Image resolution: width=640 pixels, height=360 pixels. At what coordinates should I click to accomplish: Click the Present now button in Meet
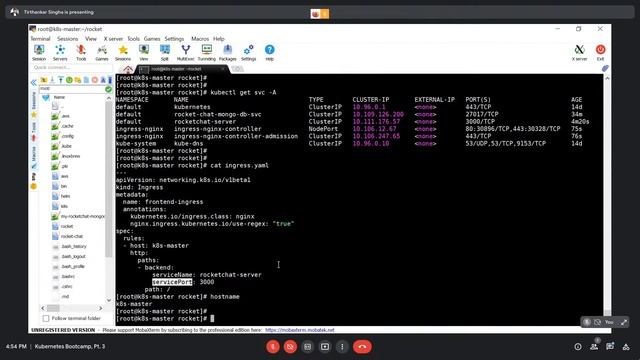click(325, 347)
